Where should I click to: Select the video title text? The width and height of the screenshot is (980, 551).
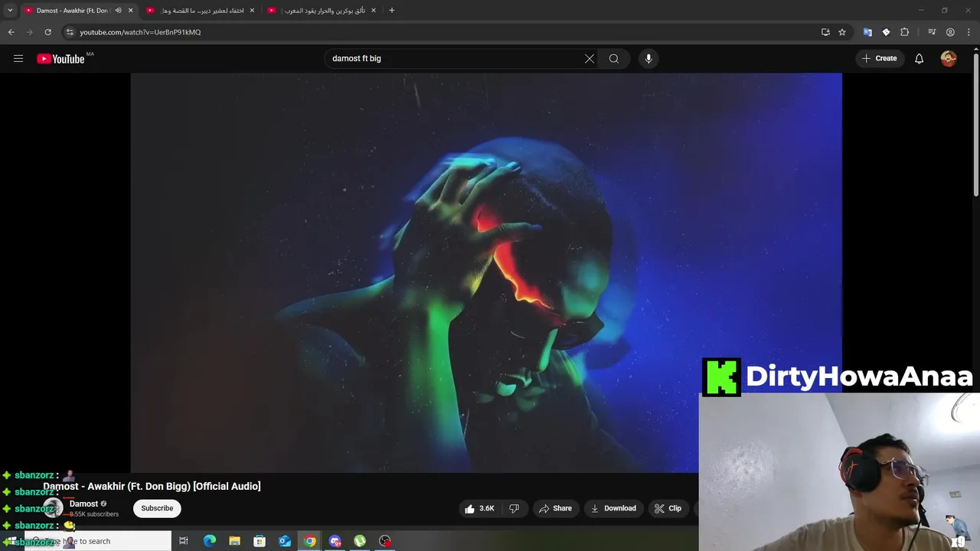(x=152, y=486)
